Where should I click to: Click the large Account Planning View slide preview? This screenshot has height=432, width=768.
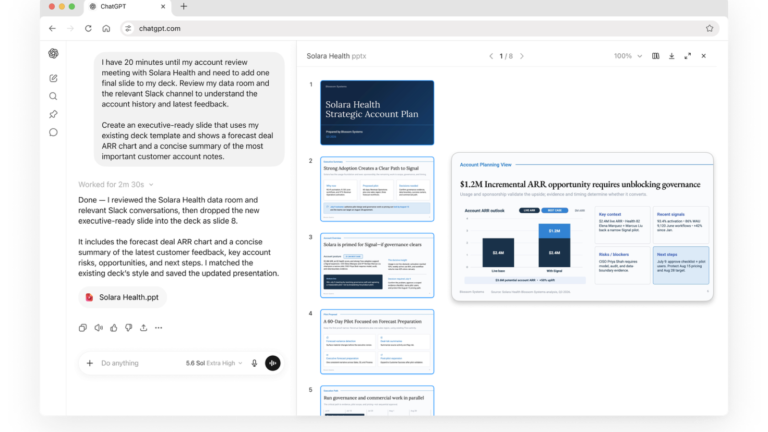click(582, 227)
